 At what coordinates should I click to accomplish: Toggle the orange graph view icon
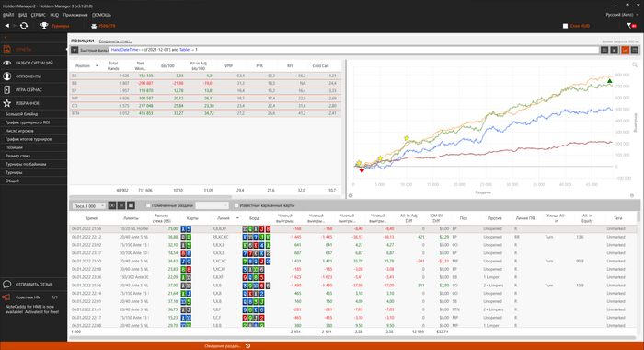(625, 50)
